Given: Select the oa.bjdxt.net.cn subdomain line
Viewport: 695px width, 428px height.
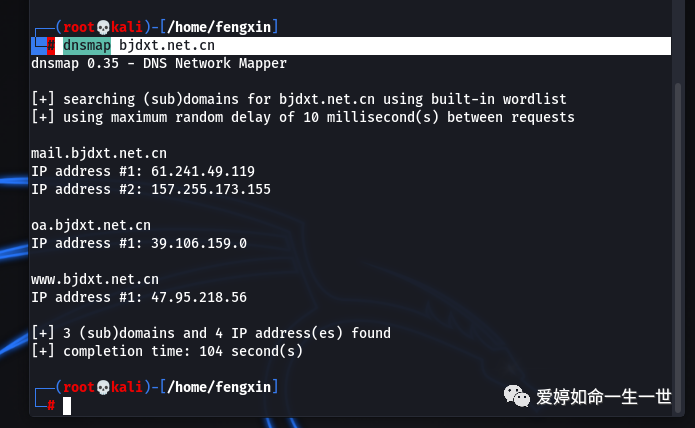Looking at the screenshot, I should point(91,225).
